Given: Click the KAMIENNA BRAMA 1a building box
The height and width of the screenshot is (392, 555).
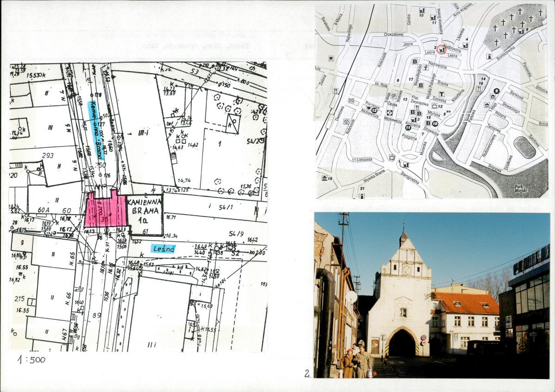Looking at the screenshot, I should coord(145,215).
